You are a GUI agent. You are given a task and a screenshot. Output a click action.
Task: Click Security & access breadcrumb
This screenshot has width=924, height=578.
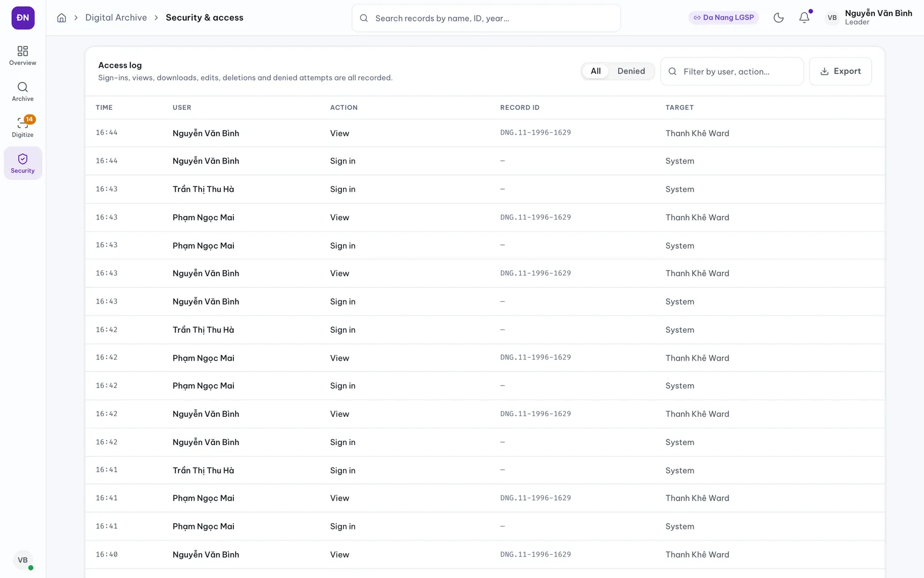[x=204, y=18]
